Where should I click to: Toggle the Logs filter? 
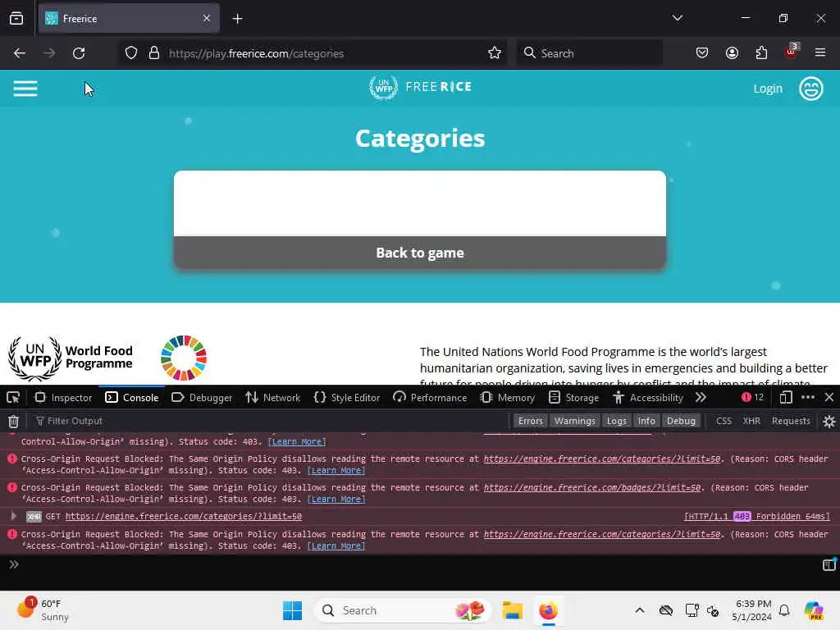617,421
